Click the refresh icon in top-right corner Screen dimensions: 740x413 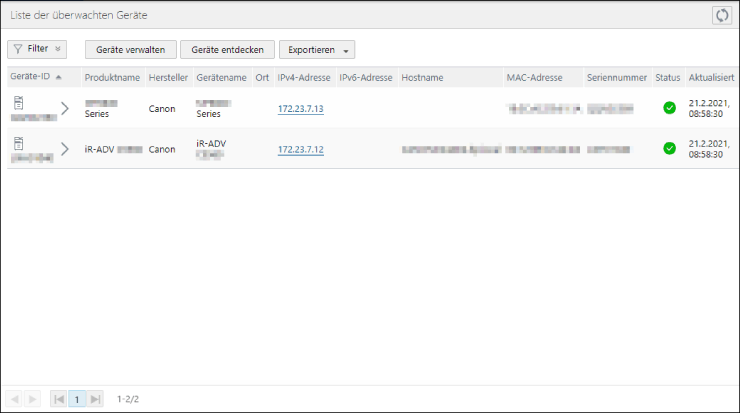[x=721, y=15]
